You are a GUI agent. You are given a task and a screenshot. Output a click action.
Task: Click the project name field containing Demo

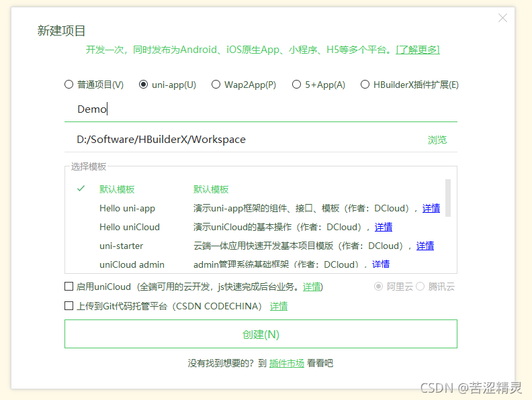tap(261, 109)
